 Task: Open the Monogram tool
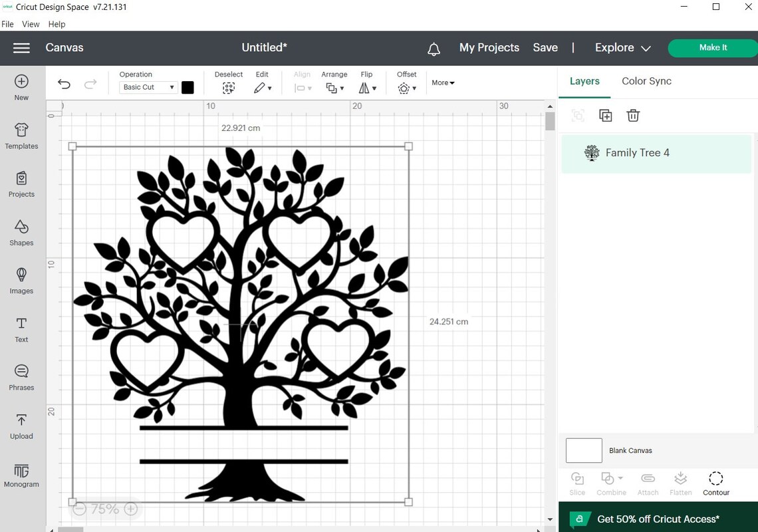pos(21,475)
